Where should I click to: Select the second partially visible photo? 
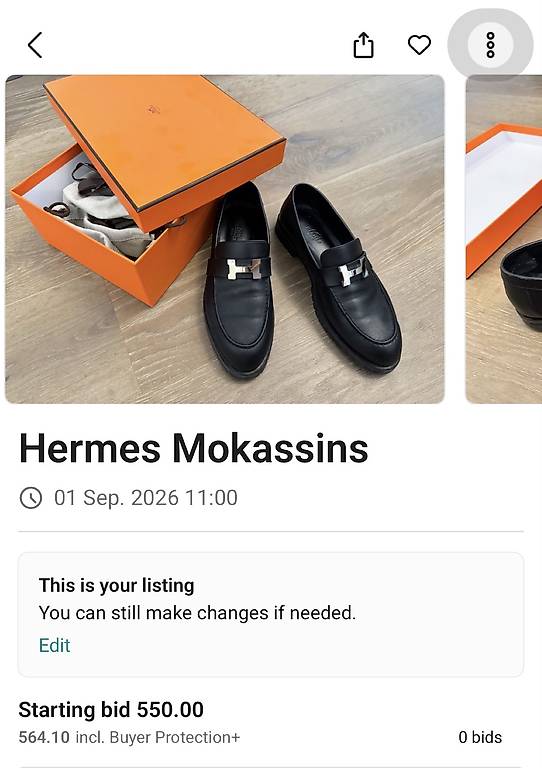coord(503,239)
